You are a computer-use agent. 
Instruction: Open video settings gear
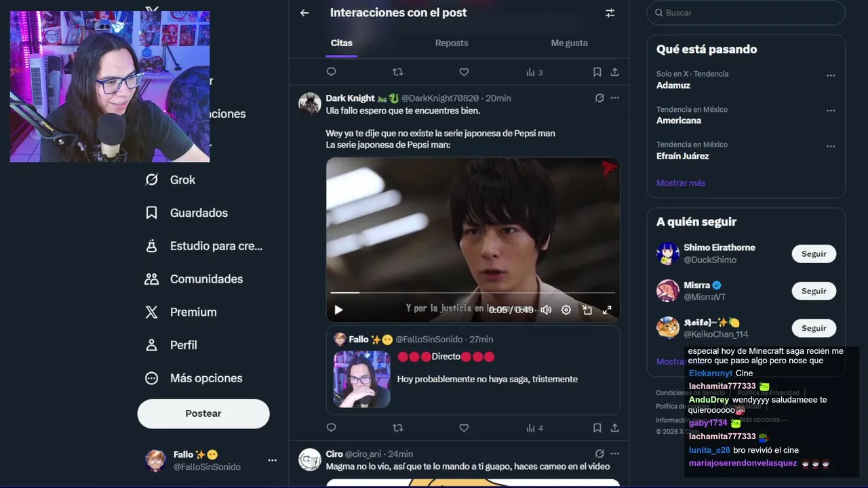coord(566,310)
